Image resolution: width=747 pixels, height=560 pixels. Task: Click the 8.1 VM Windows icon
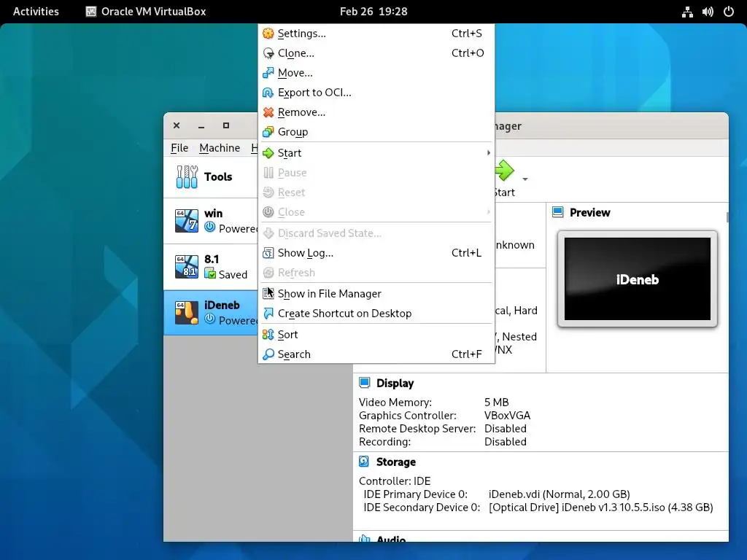tap(187, 267)
